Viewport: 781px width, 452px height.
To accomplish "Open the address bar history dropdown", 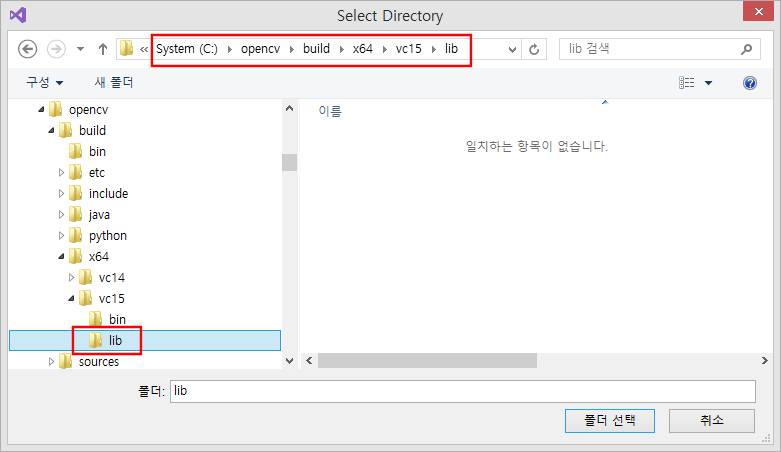I will coord(513,49).
